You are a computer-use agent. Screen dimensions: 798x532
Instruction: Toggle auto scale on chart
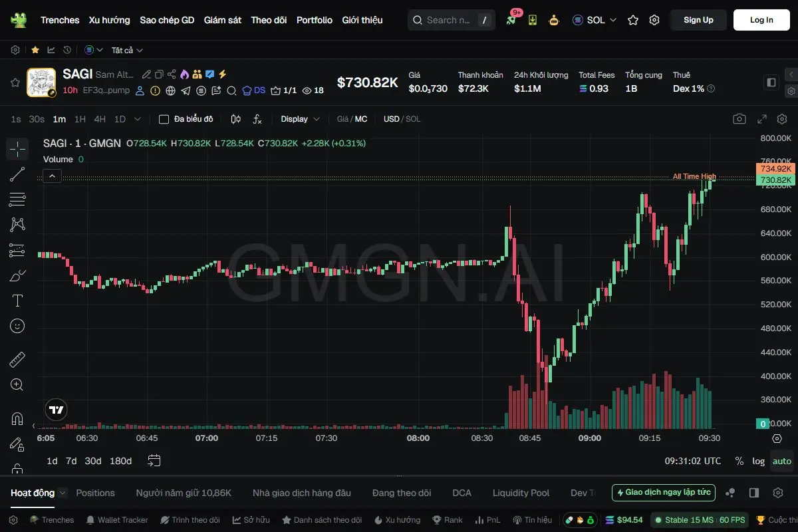click(782, 461)
